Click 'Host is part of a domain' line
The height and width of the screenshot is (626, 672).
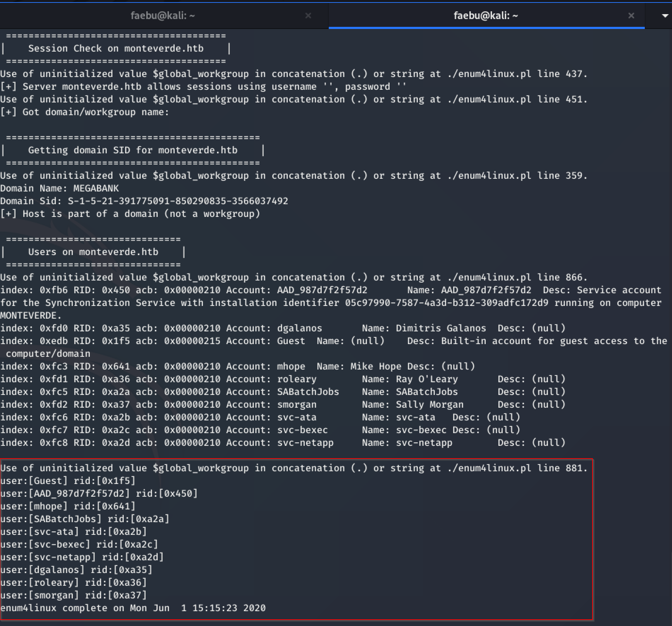click(130, 214)
